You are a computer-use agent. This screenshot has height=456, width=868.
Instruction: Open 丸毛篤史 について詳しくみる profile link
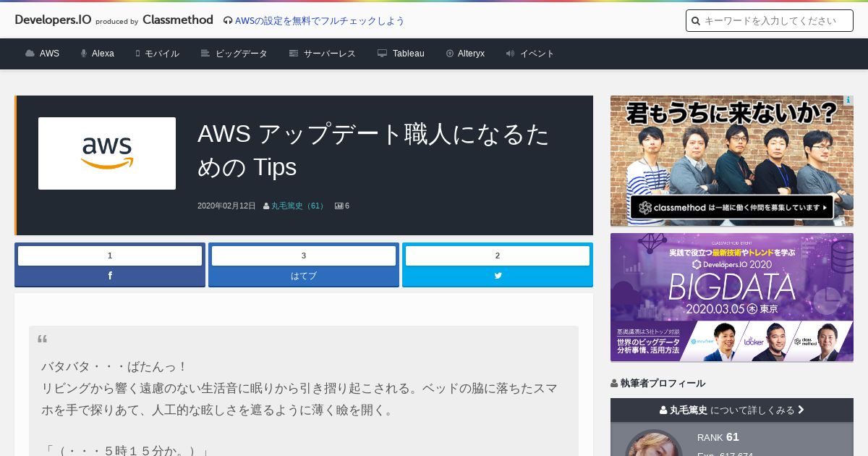point(732,410)
